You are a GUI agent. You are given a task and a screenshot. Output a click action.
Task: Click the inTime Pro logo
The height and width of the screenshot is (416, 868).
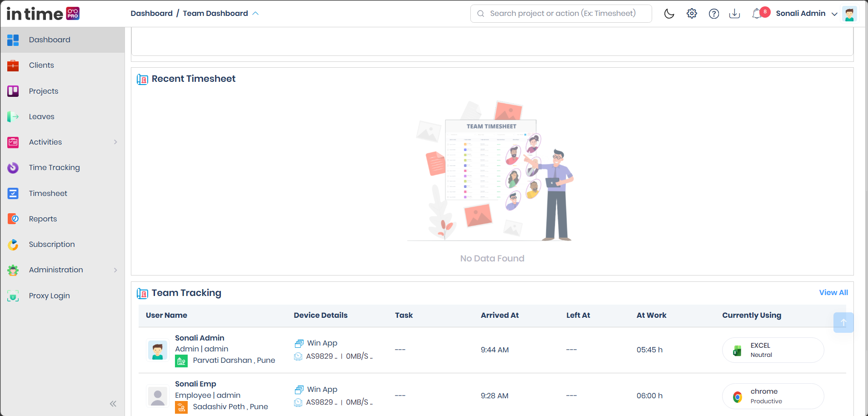tap(43, 14)
